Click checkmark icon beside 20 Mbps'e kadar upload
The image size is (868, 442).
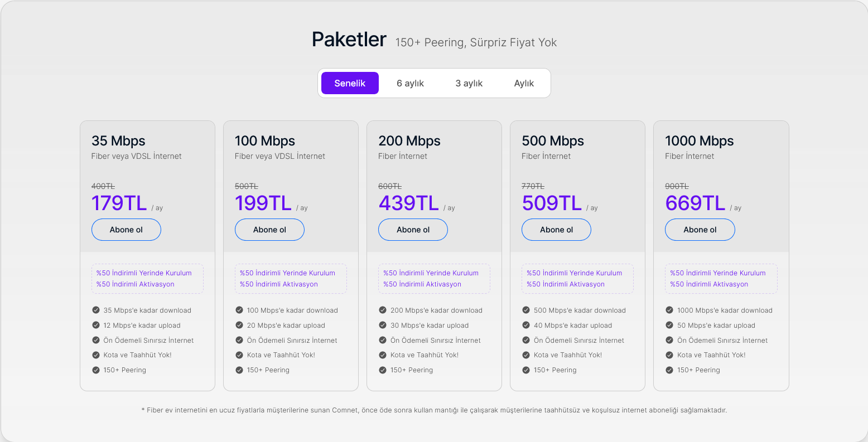[239, 325]
